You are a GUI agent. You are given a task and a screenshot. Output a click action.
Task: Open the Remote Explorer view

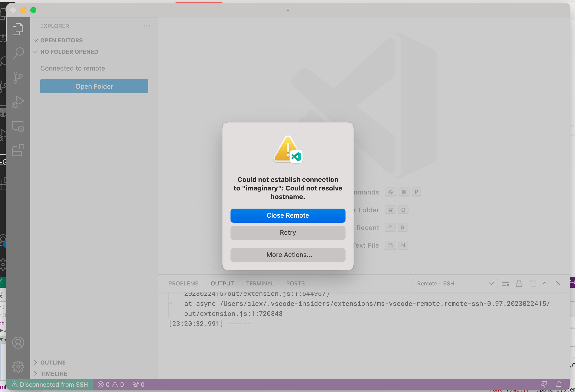18,126
